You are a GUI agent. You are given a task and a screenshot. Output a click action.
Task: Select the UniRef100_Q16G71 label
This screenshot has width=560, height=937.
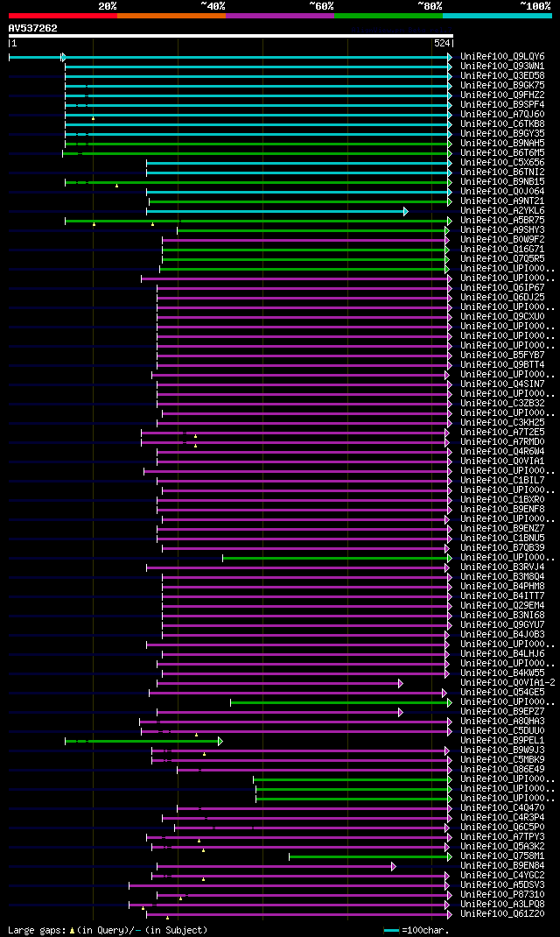(x=502, y=250)
